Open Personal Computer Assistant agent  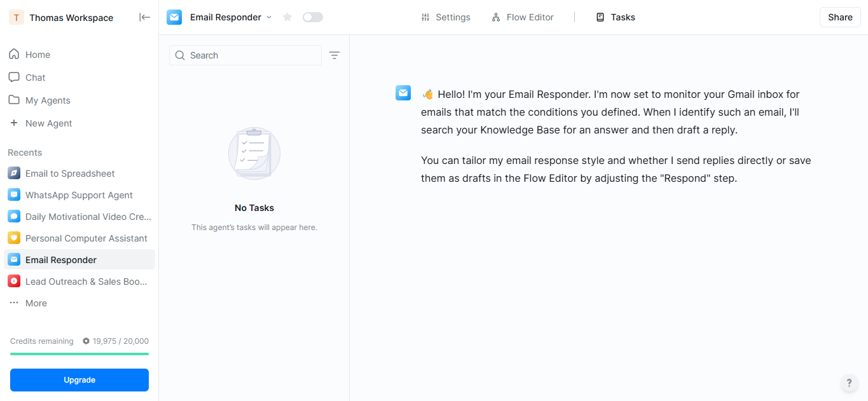(86, 238)
